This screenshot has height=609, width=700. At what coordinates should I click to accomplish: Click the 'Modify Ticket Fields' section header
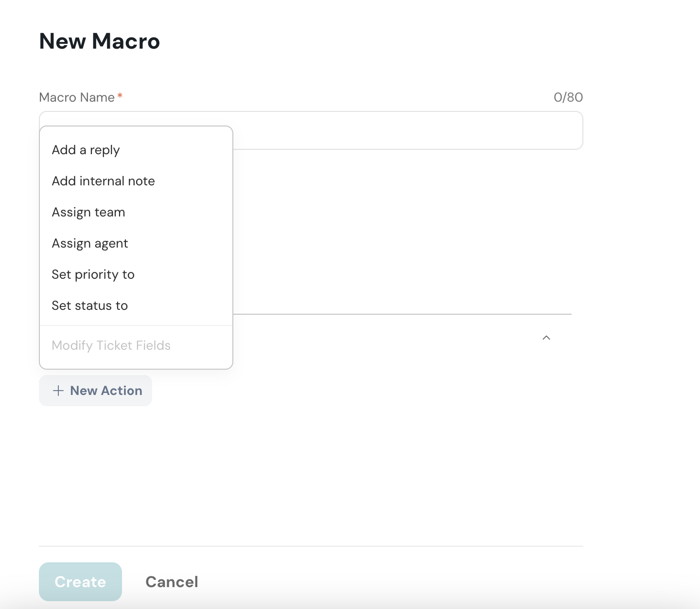point(111,345)
